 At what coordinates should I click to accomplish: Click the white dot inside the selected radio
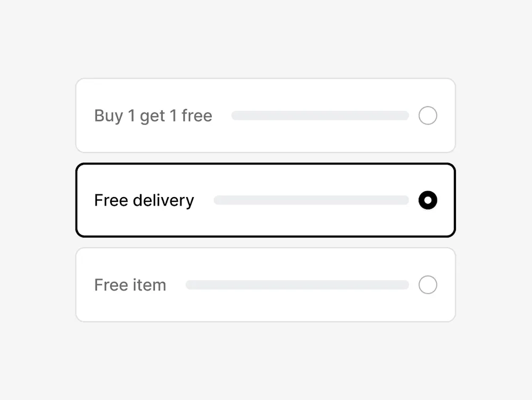tap(428, 200)
